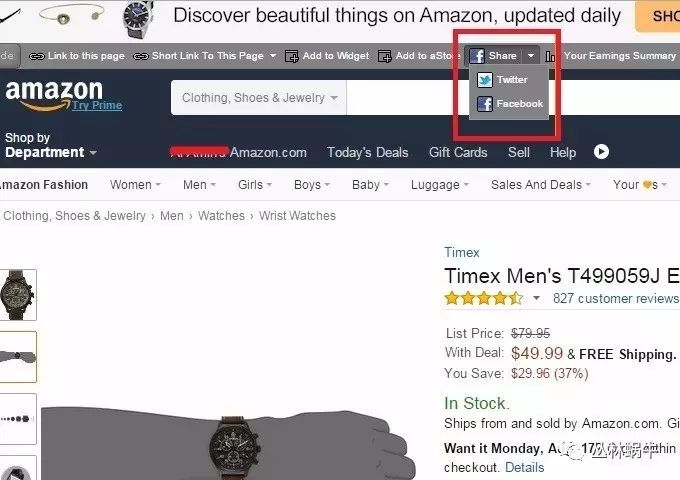
Task: Click the Try Prime link
Action: tap(97, 105)
